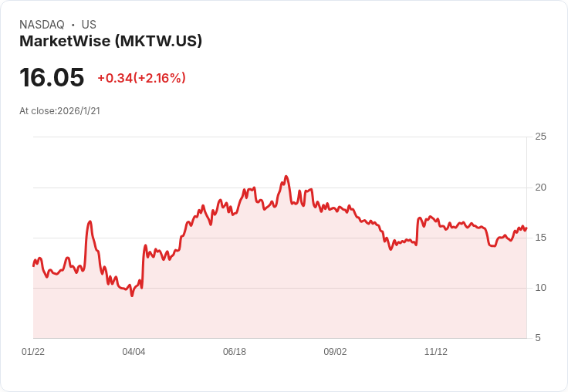Click the current price 16.05
Viewport: 568px width, 392px height.
[52, 78]
